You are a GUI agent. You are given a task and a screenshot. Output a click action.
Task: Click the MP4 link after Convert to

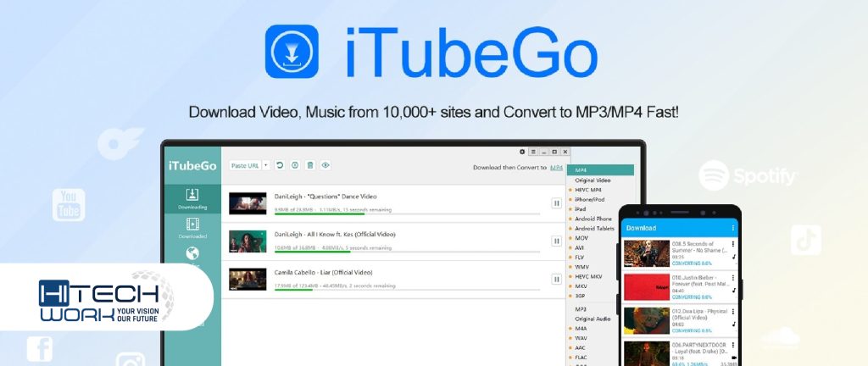(x=556, y=167)
